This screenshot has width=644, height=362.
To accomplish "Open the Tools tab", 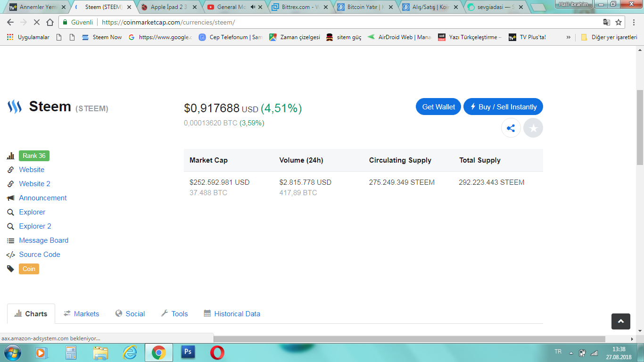I will 174,314.
